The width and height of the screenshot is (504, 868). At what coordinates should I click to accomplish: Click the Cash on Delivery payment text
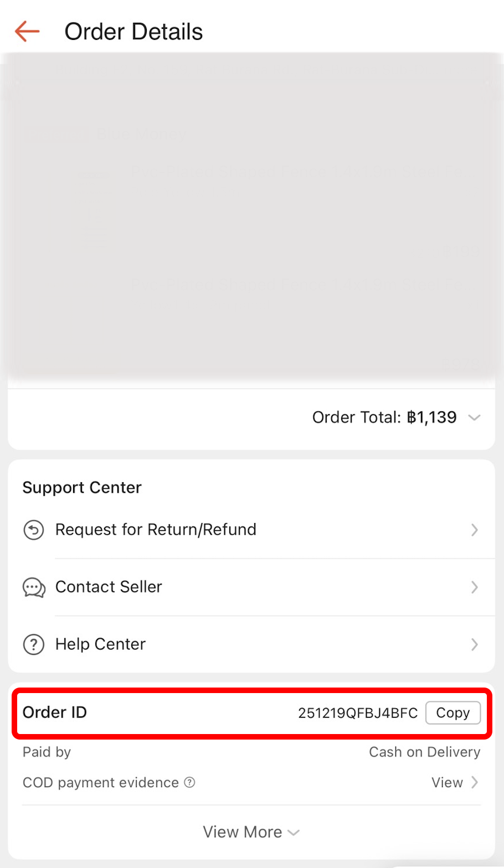tap(424, 752)
